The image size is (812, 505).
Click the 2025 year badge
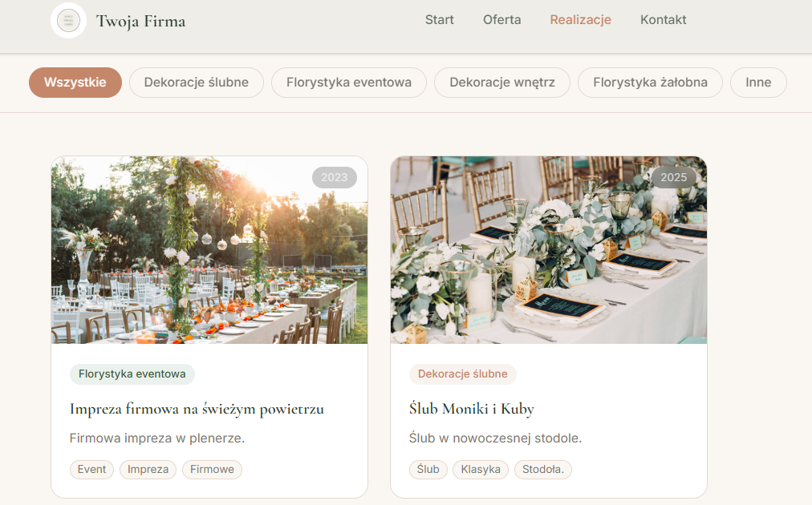[x=673, y=177]
